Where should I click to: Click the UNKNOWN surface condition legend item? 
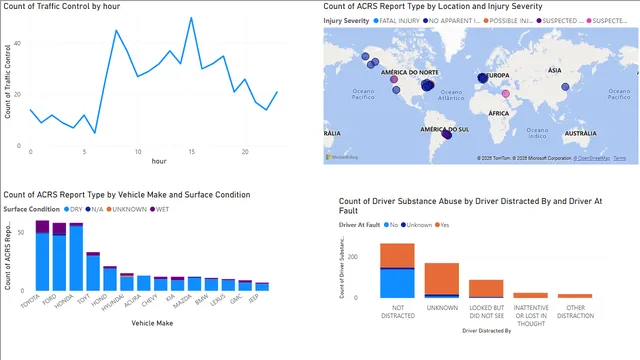pyautogui.click(x=127, y=209)
